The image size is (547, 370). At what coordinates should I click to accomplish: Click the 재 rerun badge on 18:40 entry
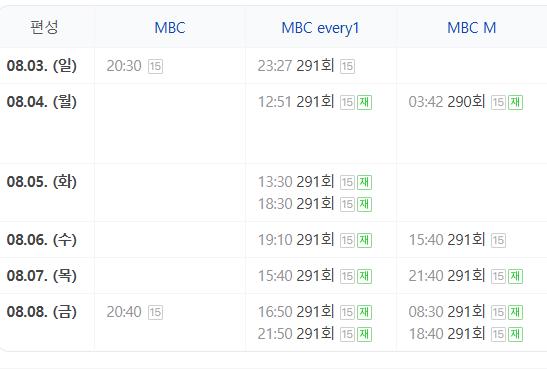(515, 334)
